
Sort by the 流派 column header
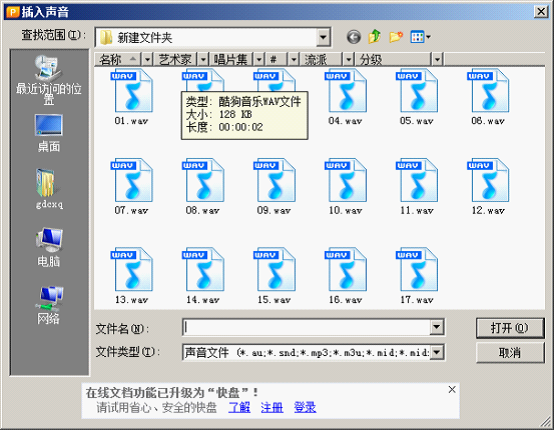pos(322,59)
